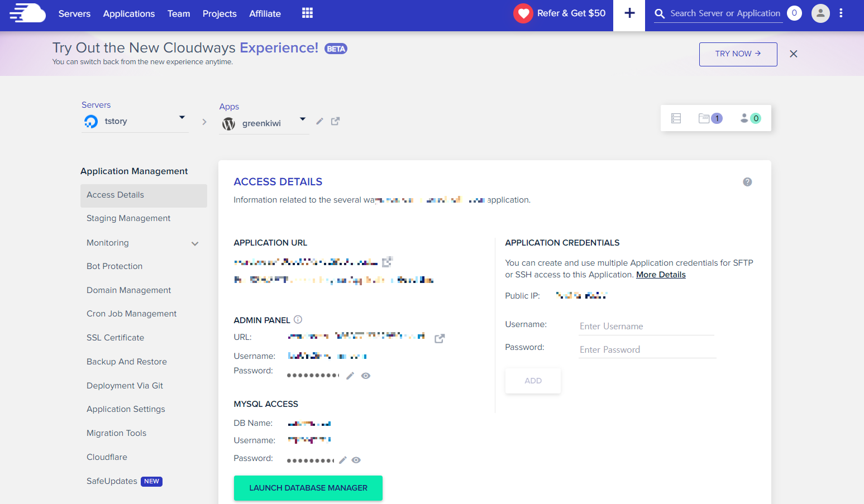Edit the MySQL password
This screenshot has width=864, height=504.
coord(342,460)
